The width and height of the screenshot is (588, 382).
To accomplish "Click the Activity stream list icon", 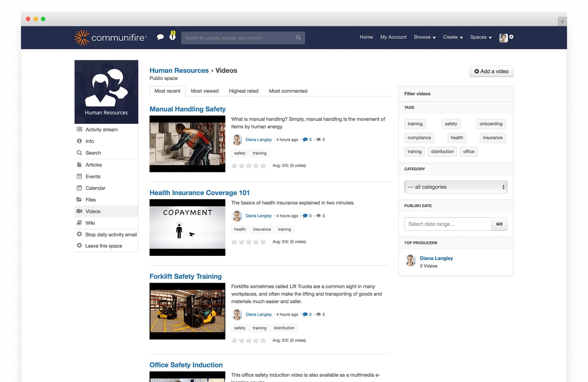I will coord(79,129).
